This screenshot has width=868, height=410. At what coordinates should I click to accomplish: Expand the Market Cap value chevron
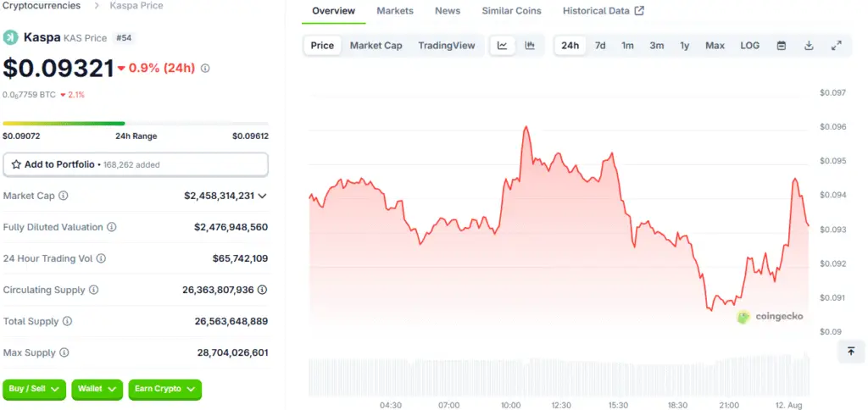point(263,196)
